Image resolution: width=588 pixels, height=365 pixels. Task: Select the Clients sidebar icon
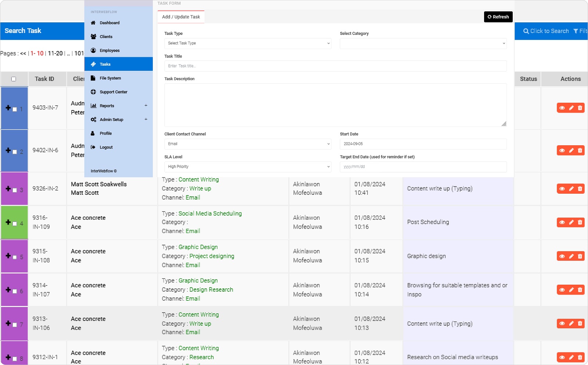click(x=105, y=36)
